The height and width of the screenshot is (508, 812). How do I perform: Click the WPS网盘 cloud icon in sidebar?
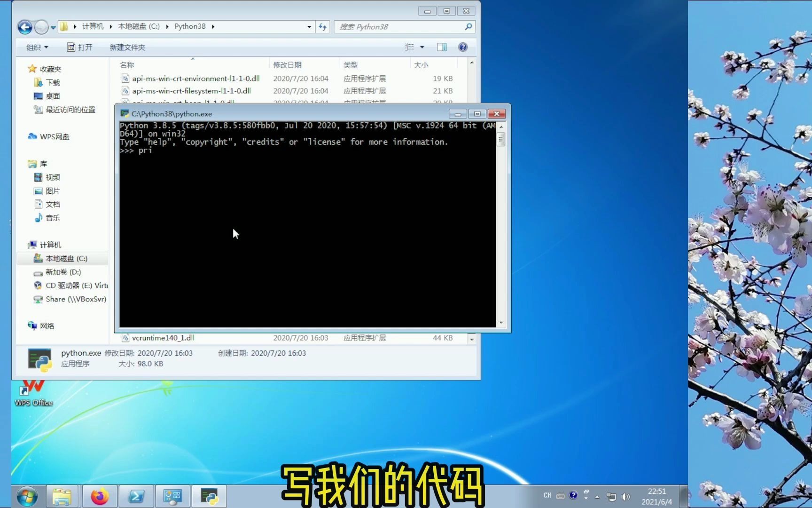pyautogui.click(x=32, y=136)
